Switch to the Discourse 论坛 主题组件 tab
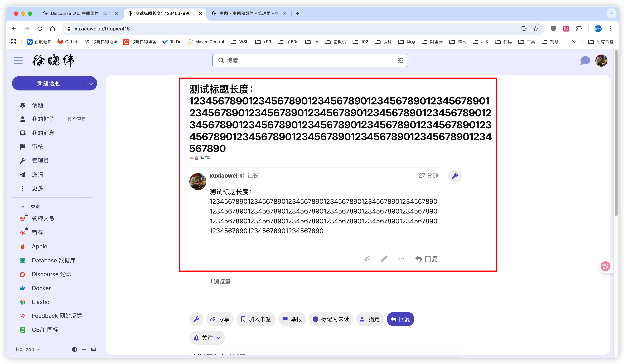The image size is (625, 364). tap(79, 13)
